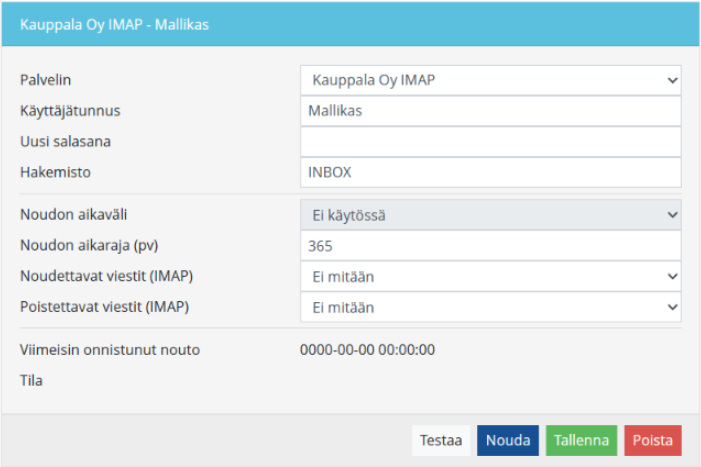Click the Tila status label
The width and height of the screenshot is (701, 467).
pos(31,380)
